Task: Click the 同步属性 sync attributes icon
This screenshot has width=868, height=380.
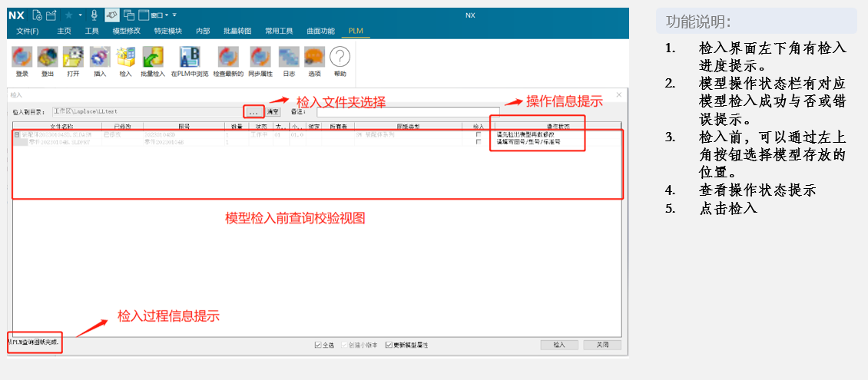Action: coord(261,58)
